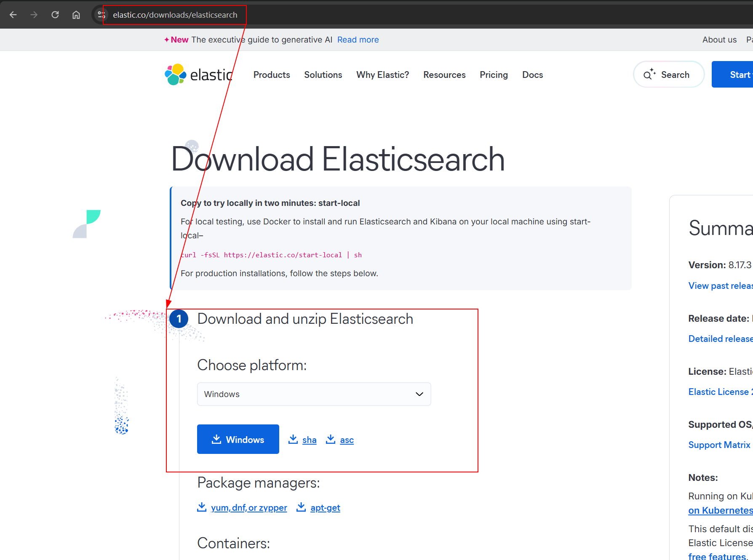Viewport: 753px width, 560px height.
Task: Download Elasticsearch for Windows
Action: pos(238,439)
